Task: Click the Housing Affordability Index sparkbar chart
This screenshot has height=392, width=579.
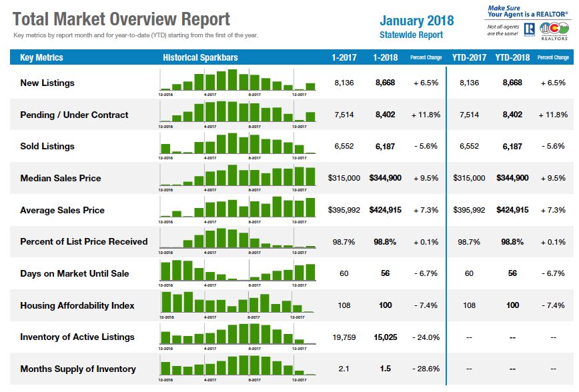Action: point(237,305)
